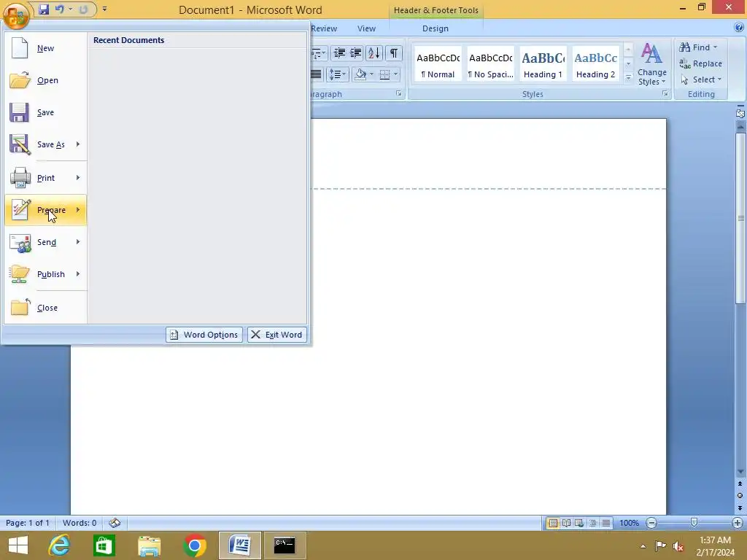Apply the Normal style
747x560 pixels.
point(438,64)
